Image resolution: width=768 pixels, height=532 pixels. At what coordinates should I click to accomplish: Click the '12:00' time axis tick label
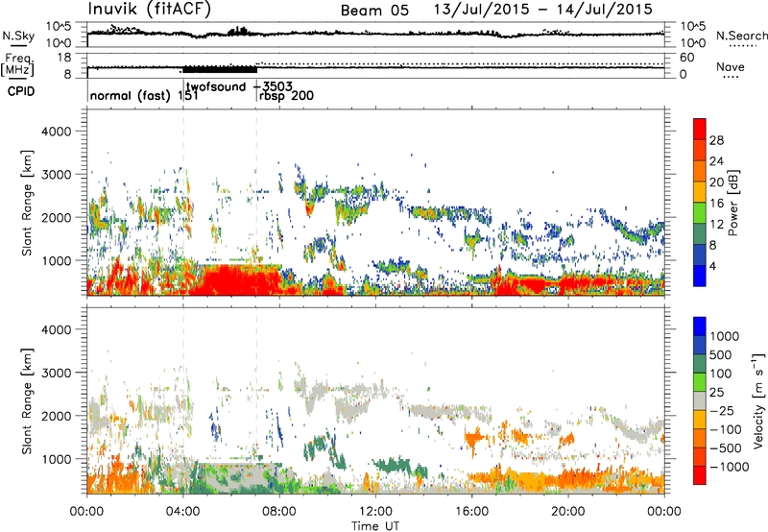[375, 512]
